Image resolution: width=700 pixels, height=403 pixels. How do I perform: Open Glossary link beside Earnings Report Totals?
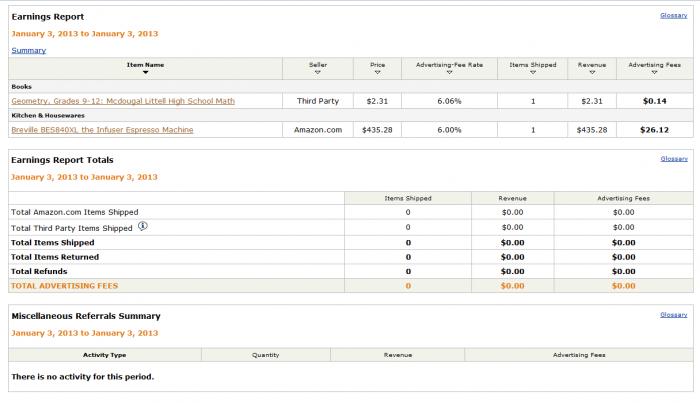click(673, 159)
